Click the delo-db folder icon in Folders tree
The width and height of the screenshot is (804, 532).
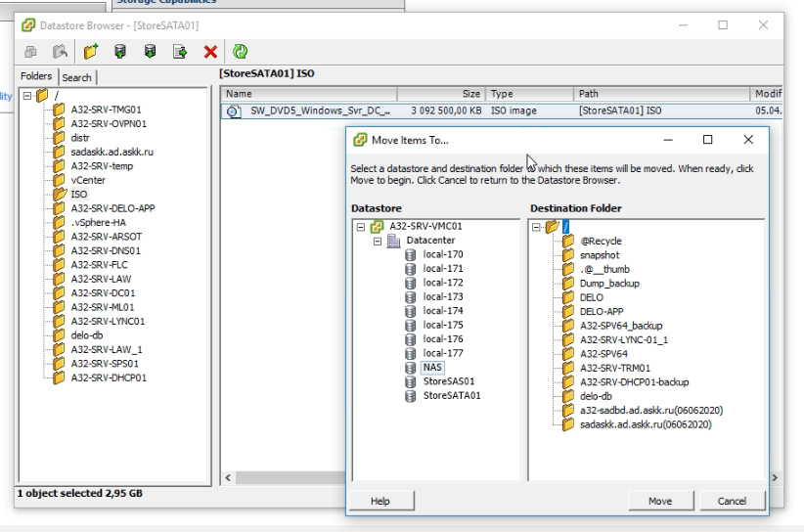pyautogui.click(x=60, y=335)
